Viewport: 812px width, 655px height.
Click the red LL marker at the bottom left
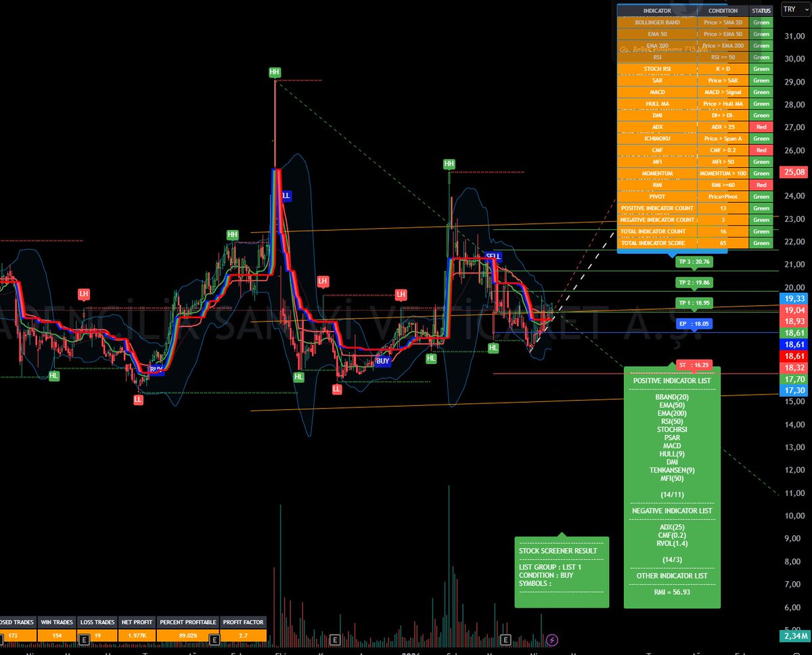point(138,400)
